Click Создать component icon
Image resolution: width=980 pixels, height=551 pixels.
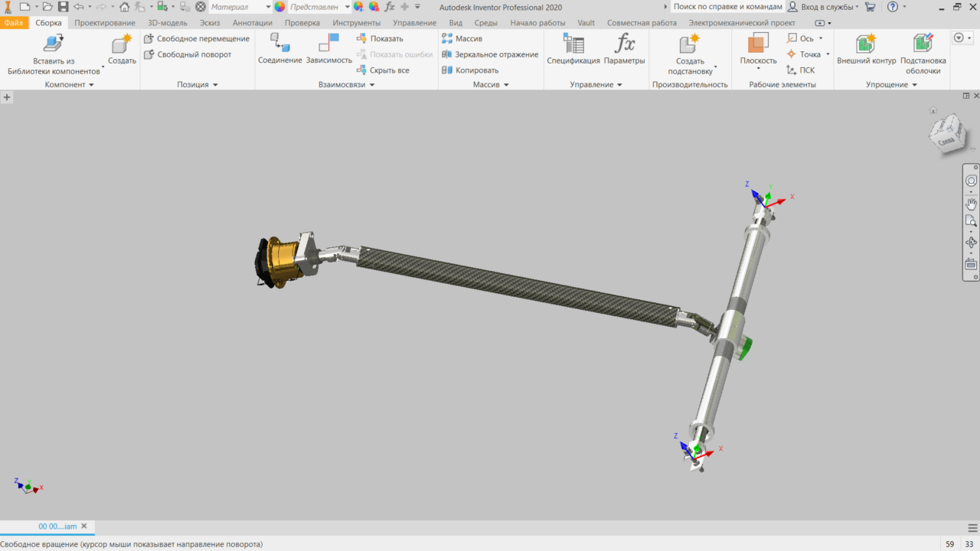(x=122, y=46)
